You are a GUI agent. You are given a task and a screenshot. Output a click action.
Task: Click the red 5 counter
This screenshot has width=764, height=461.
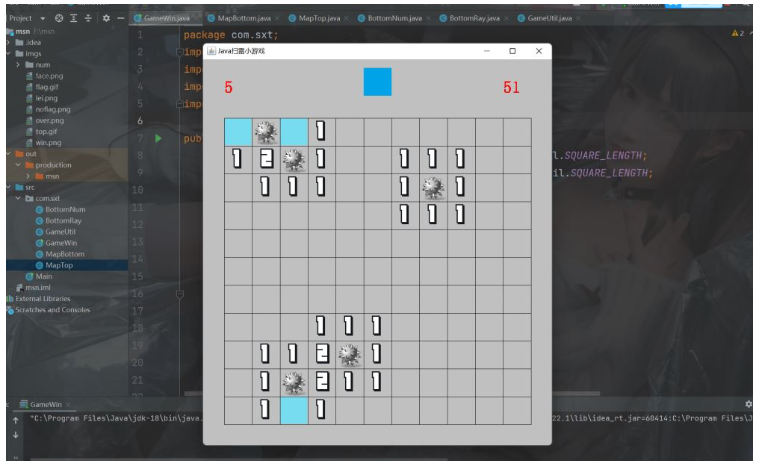229,88
